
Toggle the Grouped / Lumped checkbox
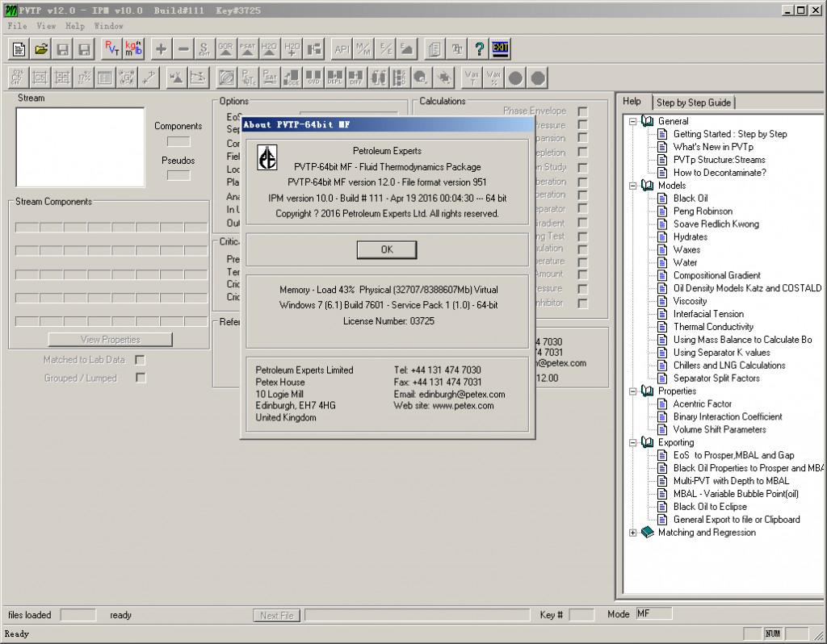click(140, 378)
